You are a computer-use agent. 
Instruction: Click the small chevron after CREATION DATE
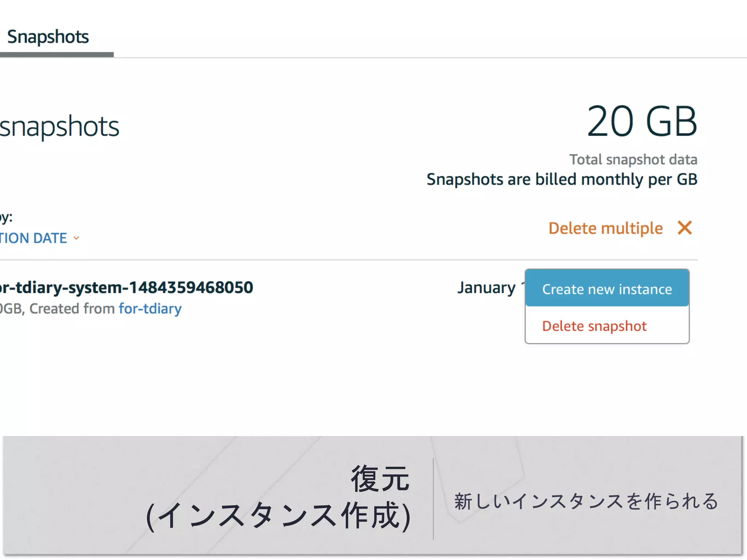tap(76, 238)
